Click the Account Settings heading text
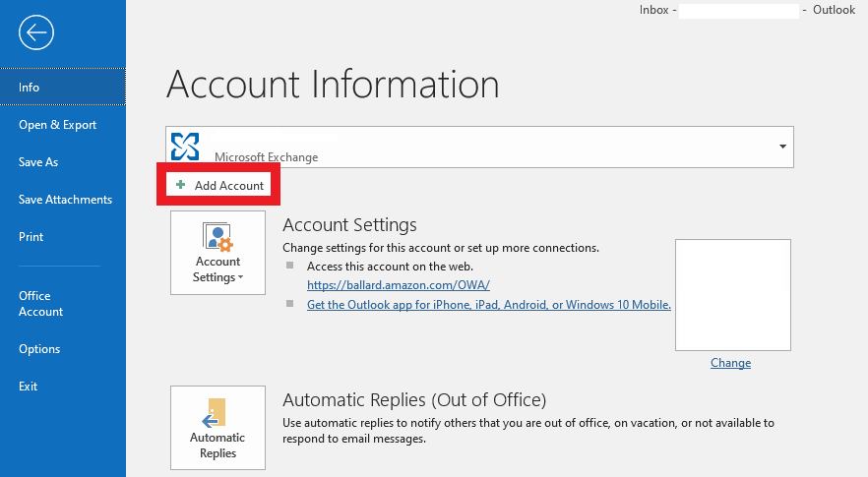The image size is (868, 477). (x=349, y=225)
